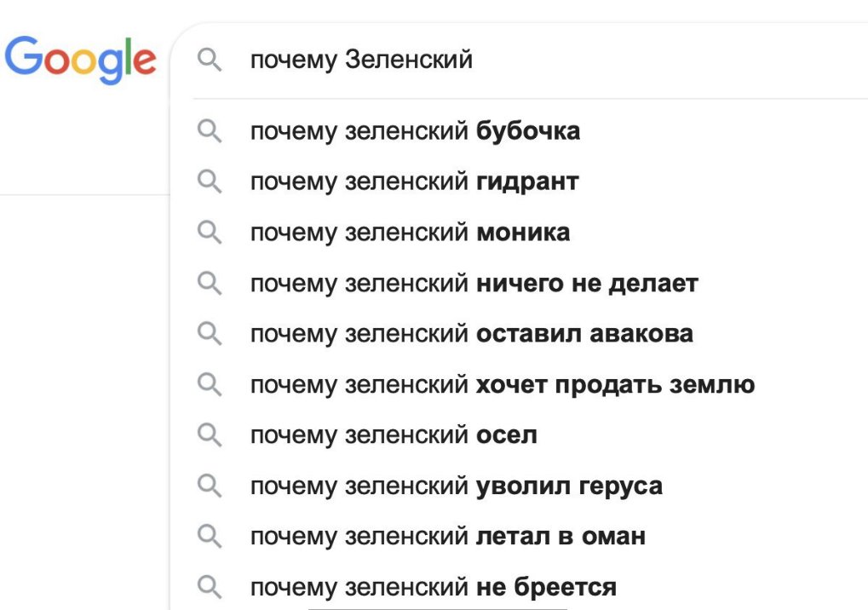
Task: Click the search box magnifier icon
Action: click(210, 60)
